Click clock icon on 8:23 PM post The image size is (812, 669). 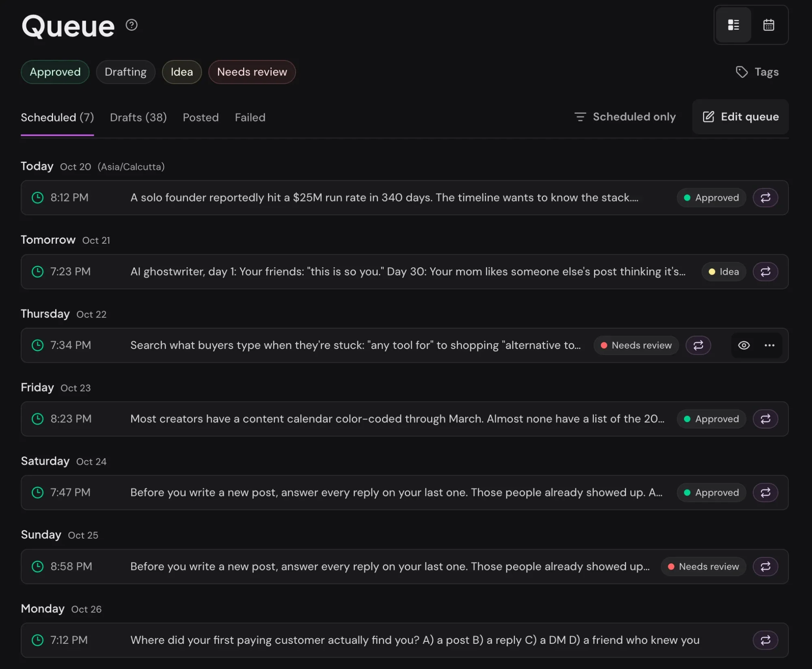(x=38, y=419)
